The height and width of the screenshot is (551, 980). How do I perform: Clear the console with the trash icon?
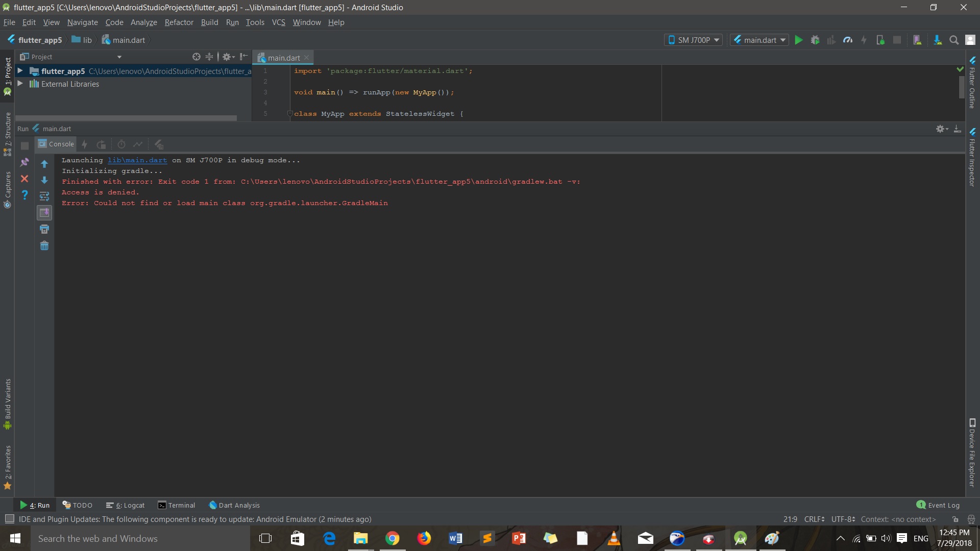tap(44, 246)
